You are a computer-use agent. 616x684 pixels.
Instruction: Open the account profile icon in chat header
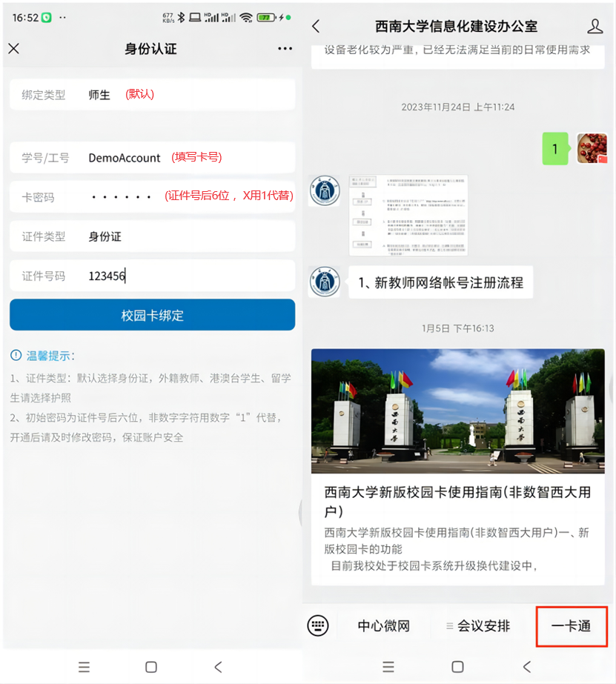[595, 27]
